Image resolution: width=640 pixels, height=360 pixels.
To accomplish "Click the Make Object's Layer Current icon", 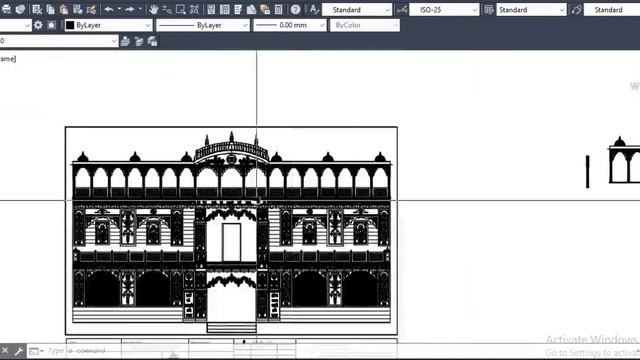I will coord(125,41).
